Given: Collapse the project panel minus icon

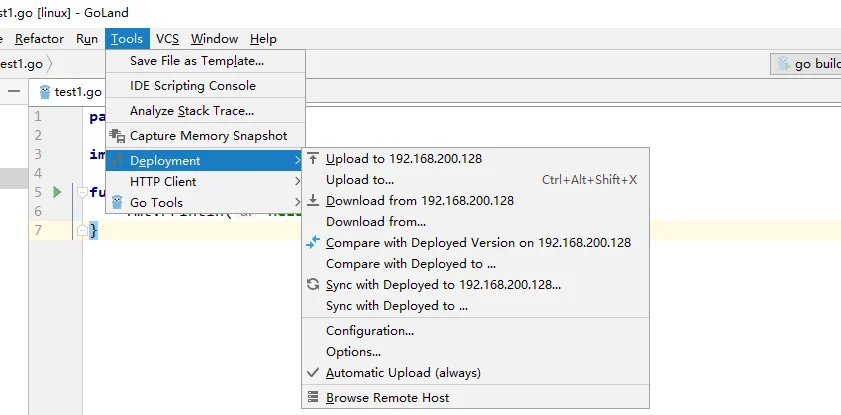Looking at the screenshot, I should (14, 92).
